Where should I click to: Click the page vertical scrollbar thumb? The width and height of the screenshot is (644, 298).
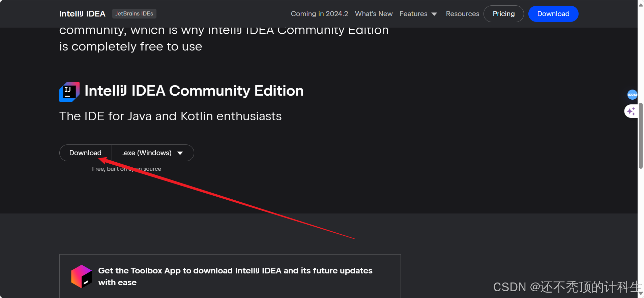point(641,135)
